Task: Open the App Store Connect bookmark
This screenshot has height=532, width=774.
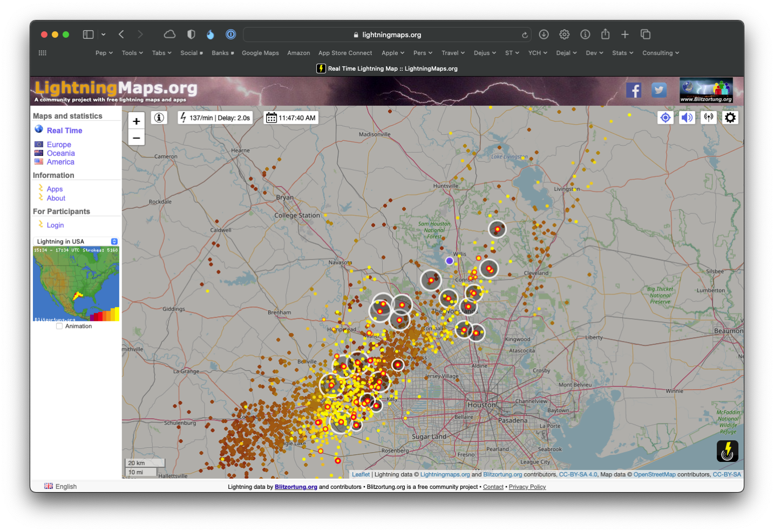Action: (x=345, y=53)
